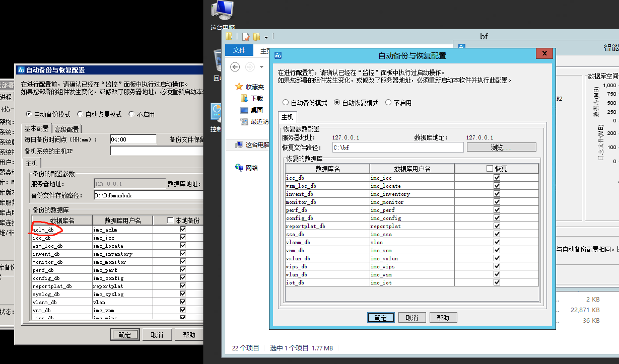Select 这台电脑 in Explorer's navigation pane
Image resolution: width=619 pixels, height=364 pixels.
pyautogui.click(x=252, y=144)
